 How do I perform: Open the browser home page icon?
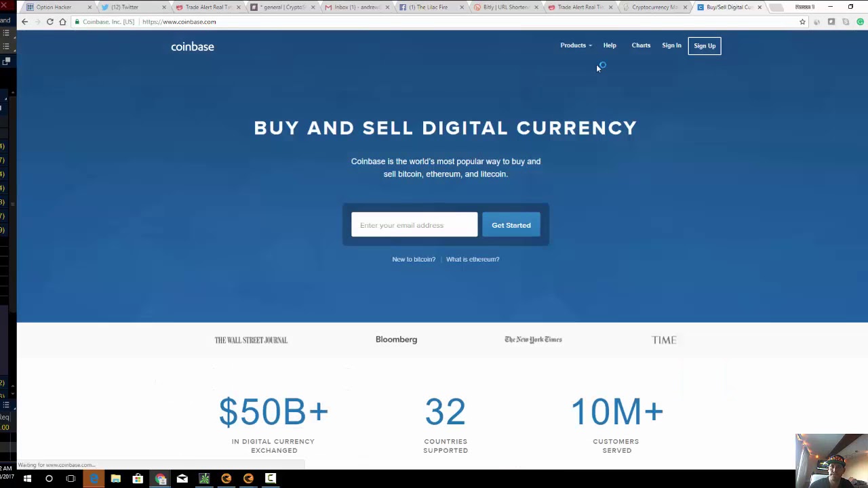point(62,22)
